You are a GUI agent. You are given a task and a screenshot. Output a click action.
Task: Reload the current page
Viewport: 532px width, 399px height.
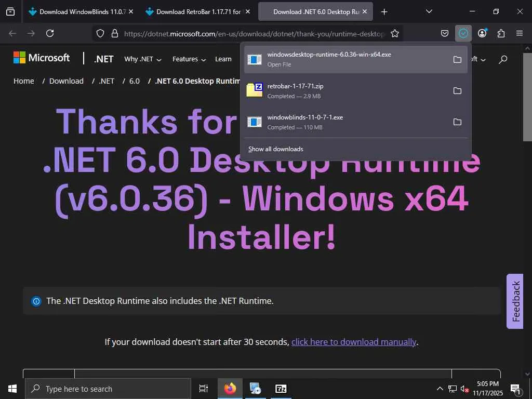point(50,33)
